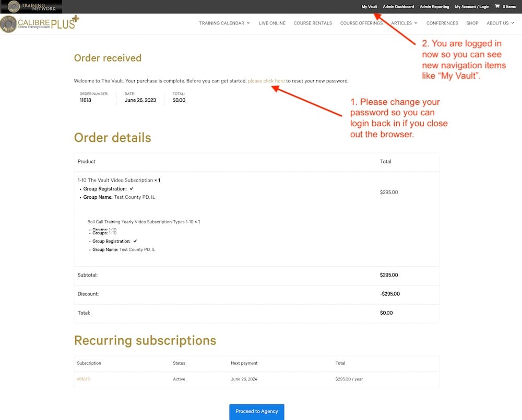
Task: Open Admin Reporting link
Action: (434, 7)
